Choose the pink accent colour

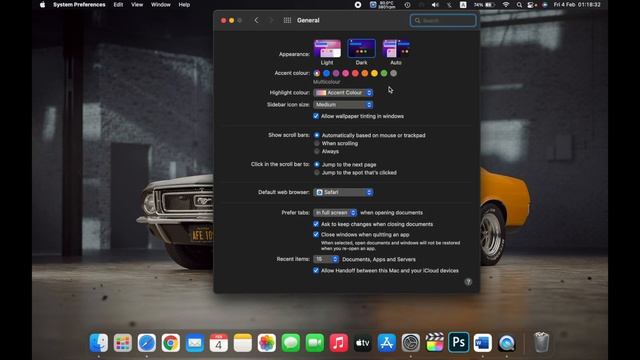coord(346,73)
